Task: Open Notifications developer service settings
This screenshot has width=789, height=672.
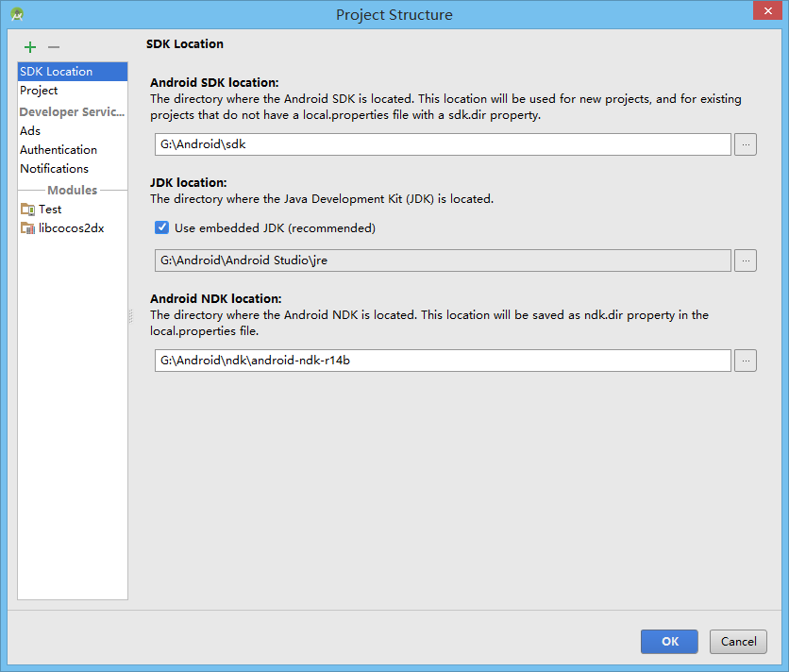Action: pos(55,169)
